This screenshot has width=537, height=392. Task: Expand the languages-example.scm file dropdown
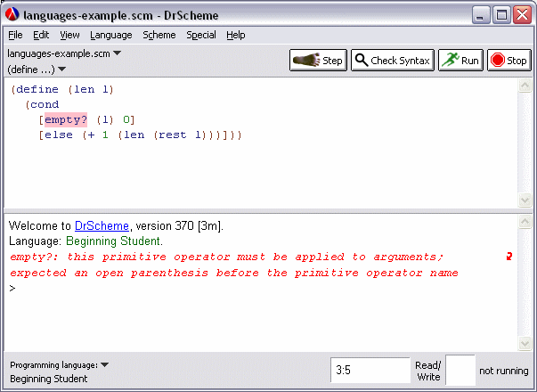click(64, 53)
